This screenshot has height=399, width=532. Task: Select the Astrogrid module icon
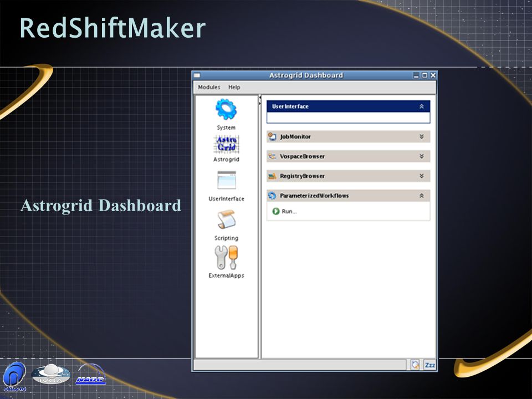pyautogui.click(x=226, y=144)
